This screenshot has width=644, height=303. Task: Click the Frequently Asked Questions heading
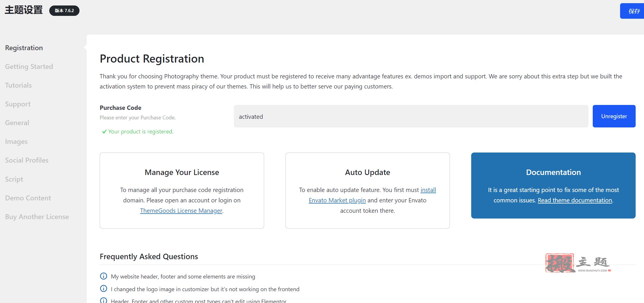(x=149, y=257)
